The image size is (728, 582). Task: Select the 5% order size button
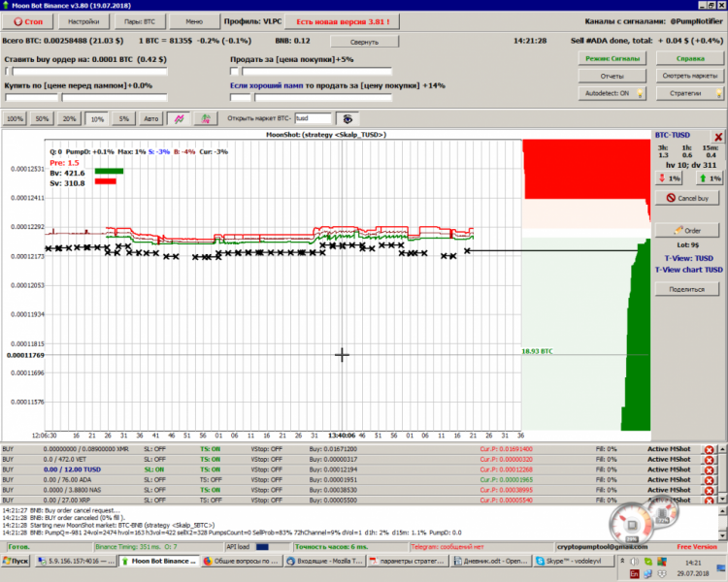123,118
